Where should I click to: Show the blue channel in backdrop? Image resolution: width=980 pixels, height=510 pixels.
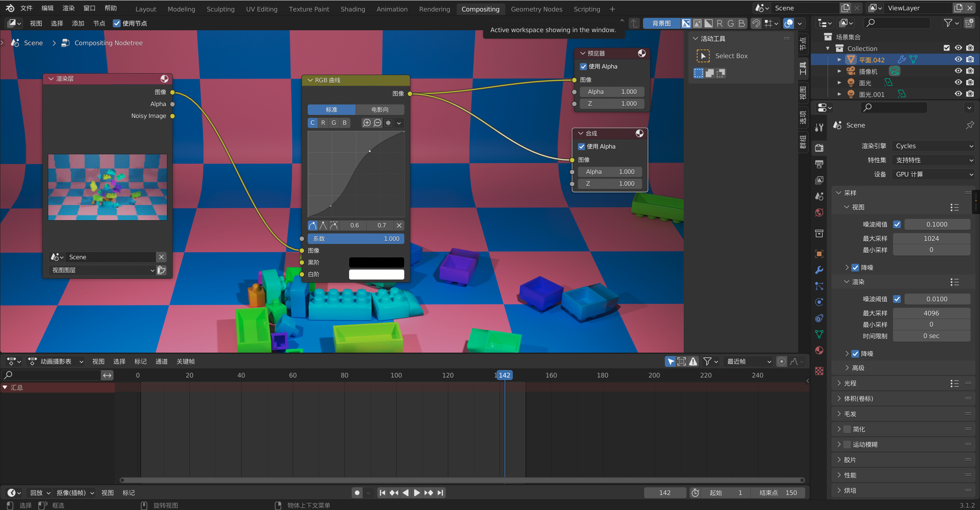742,23
